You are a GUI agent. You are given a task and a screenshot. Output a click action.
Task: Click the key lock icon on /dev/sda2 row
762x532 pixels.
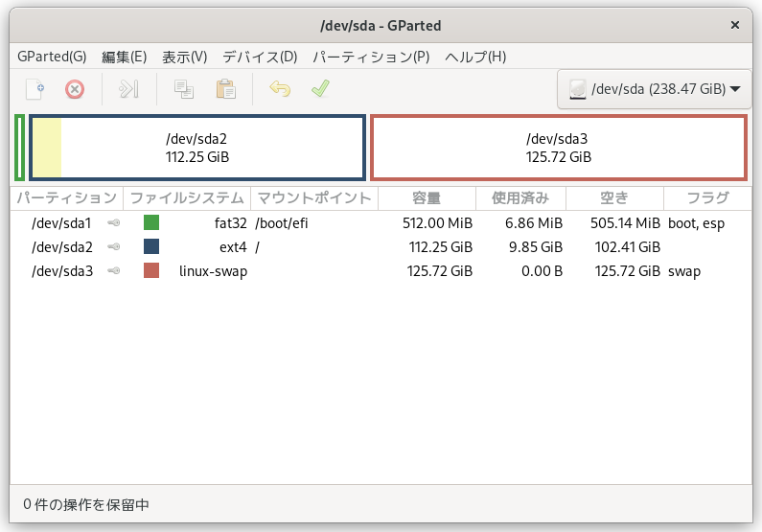114,246
